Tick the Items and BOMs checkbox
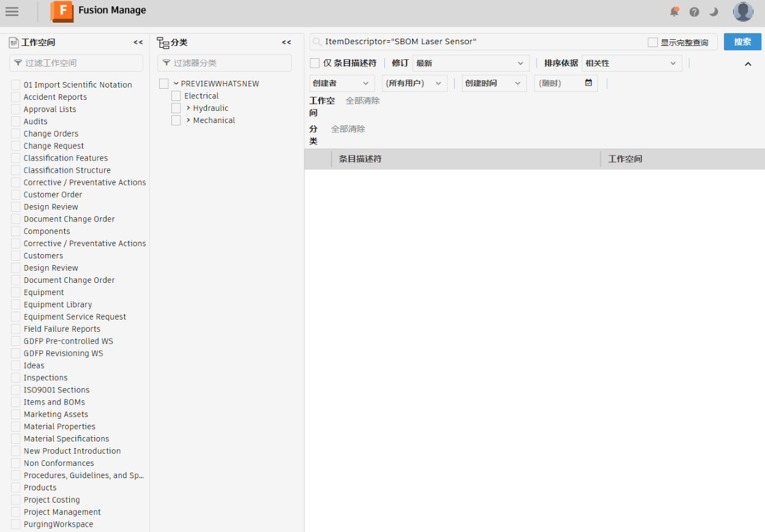Image resolution: width=765 pixels, height=532 pixels. coord(16,402)
